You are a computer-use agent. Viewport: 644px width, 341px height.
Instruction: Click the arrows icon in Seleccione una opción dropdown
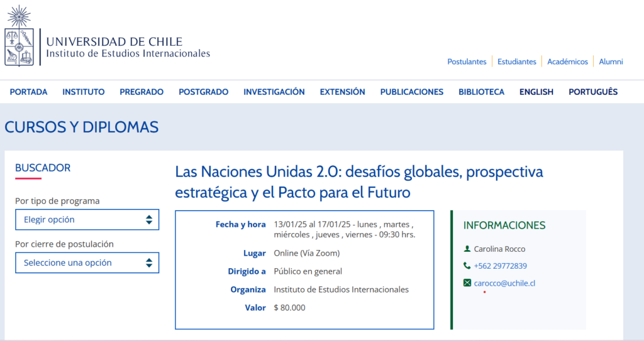click(x=149, y=263)
